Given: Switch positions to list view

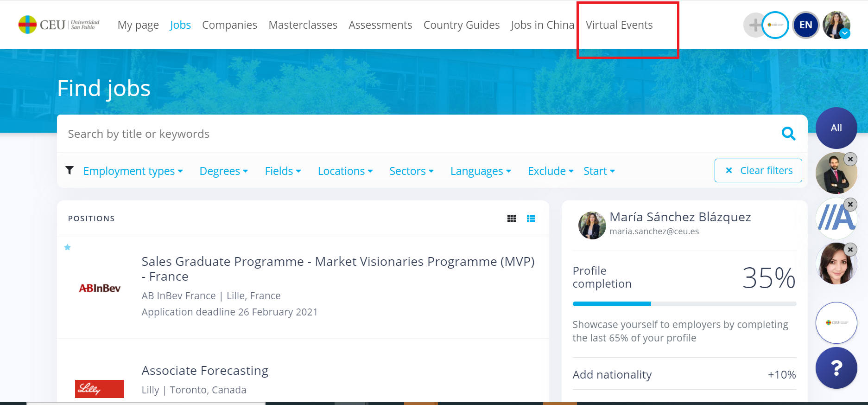Looking at the screenshot, I should coord(531,219).
